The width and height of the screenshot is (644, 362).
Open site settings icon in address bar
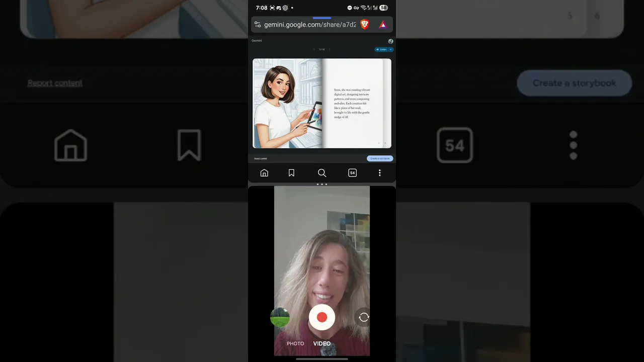(258, 24)
